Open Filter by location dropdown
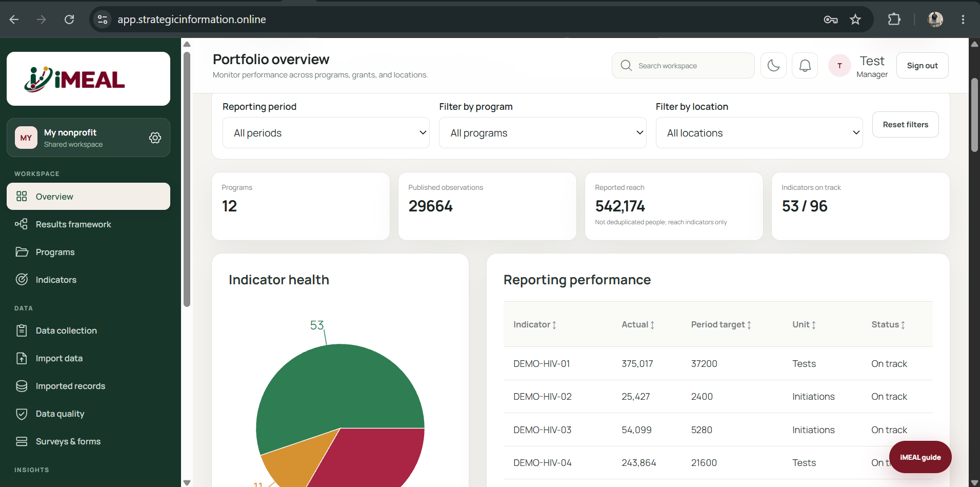Image resolution: width=980 pixels, height=487 pixels. [759, 133]
